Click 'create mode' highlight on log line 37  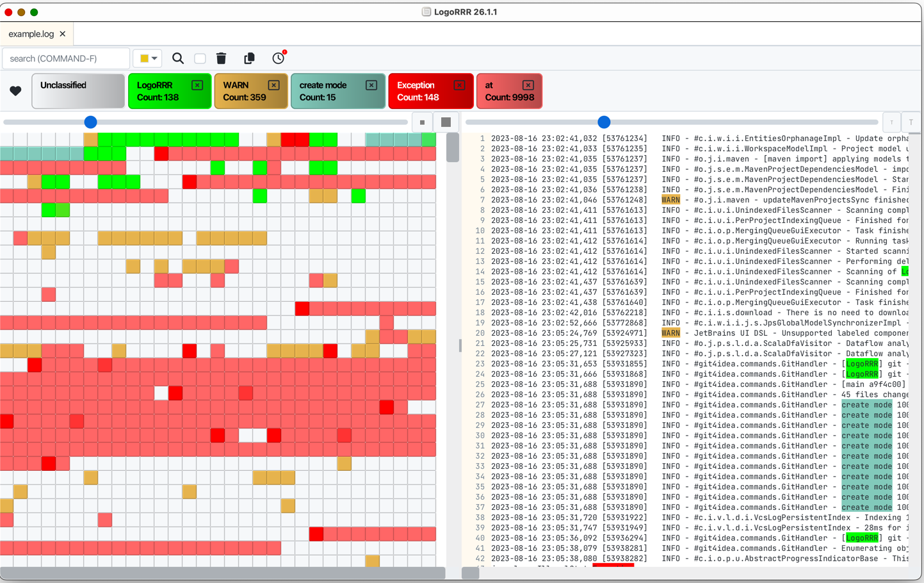867,507
